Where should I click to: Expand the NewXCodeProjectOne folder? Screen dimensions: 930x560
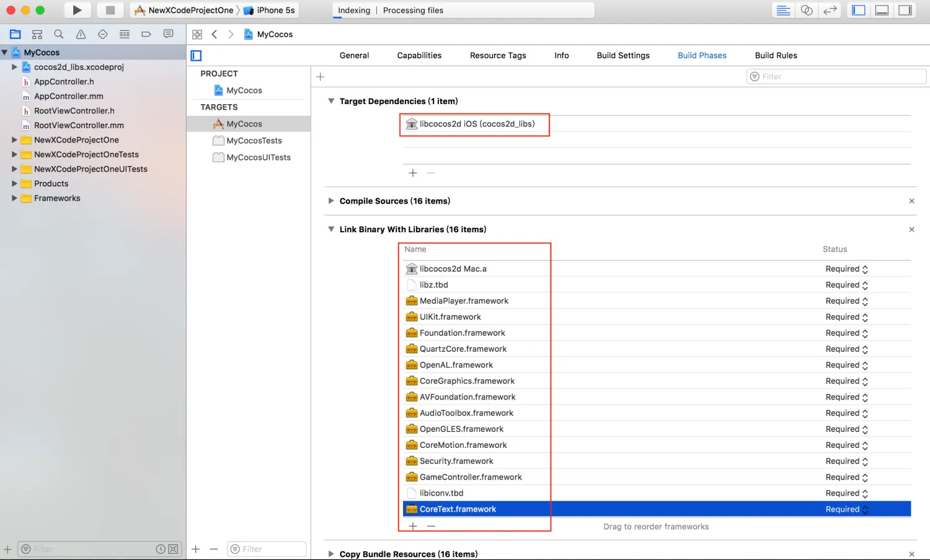[x=14, y=140]
